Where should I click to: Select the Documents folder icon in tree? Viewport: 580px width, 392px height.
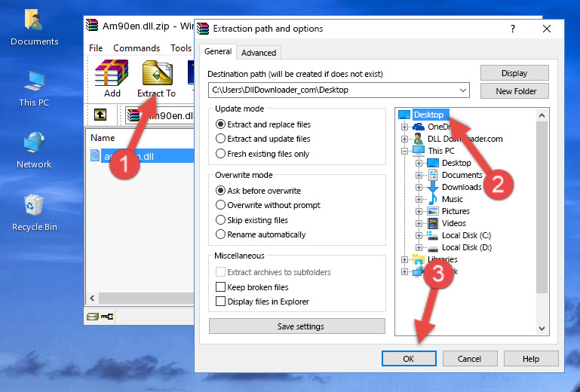pyautogui.click(x=432, y=175)
